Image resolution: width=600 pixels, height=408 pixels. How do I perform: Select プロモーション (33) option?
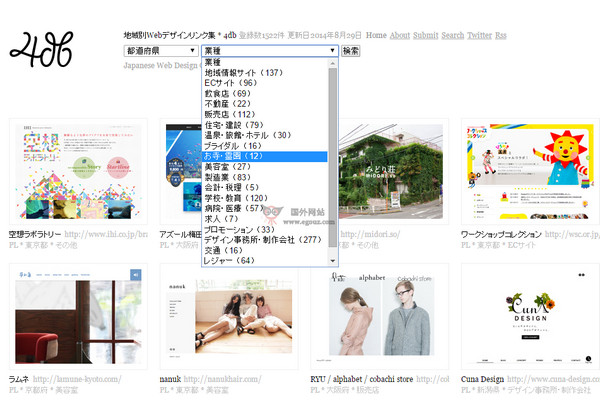(264, 229)
